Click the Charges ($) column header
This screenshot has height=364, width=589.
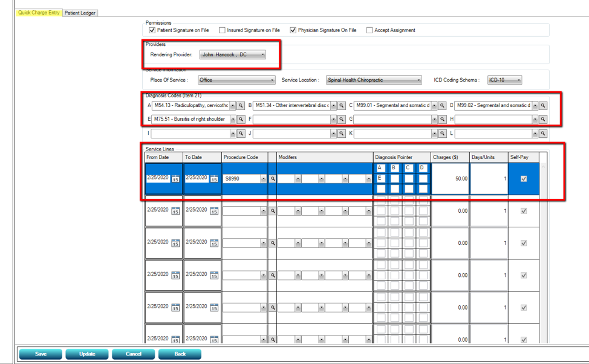point(450,157)
